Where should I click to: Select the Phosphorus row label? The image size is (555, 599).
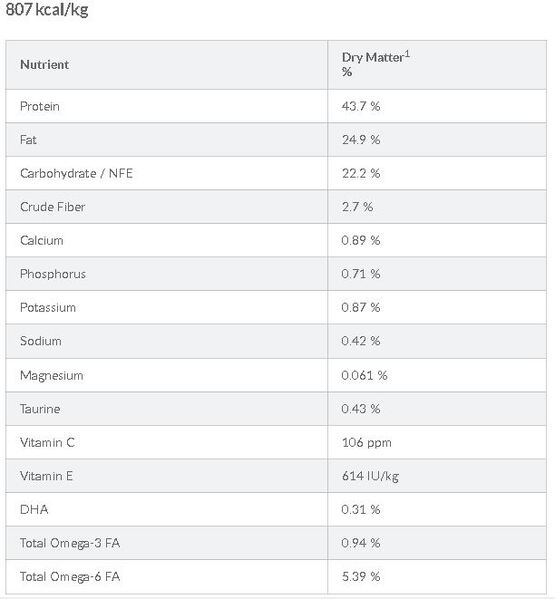53,274
